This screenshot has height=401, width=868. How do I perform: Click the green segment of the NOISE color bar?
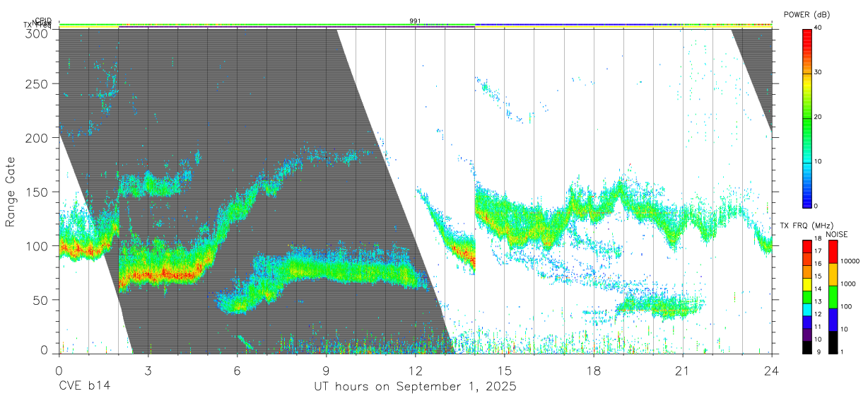[x=833, y=297]
